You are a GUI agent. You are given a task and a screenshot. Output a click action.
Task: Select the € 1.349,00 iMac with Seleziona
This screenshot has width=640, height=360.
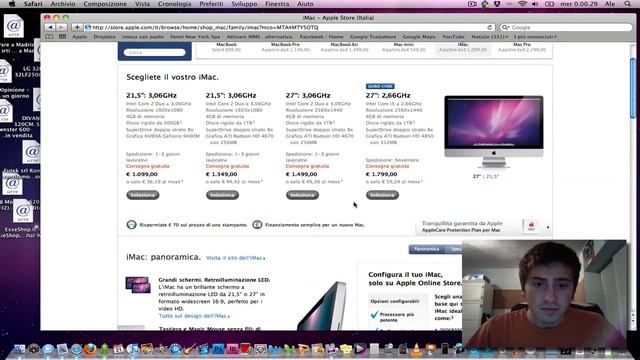222,195
